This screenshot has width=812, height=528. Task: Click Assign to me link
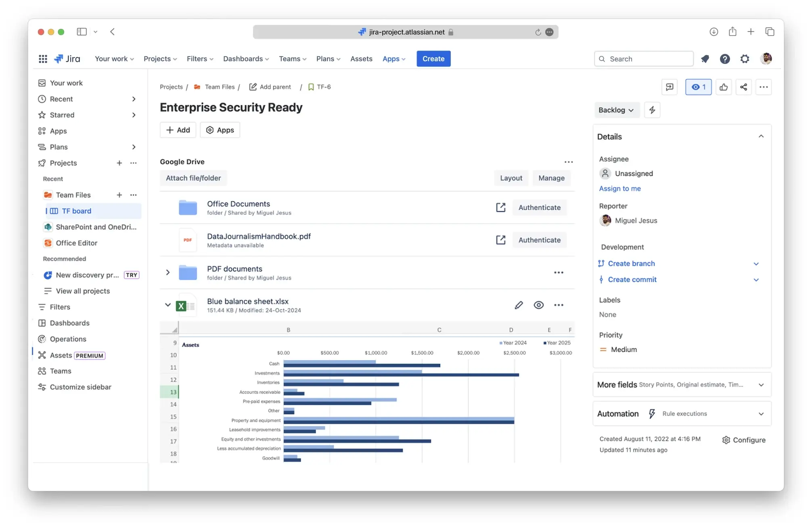pyautogui.click(x=619, y=189)
